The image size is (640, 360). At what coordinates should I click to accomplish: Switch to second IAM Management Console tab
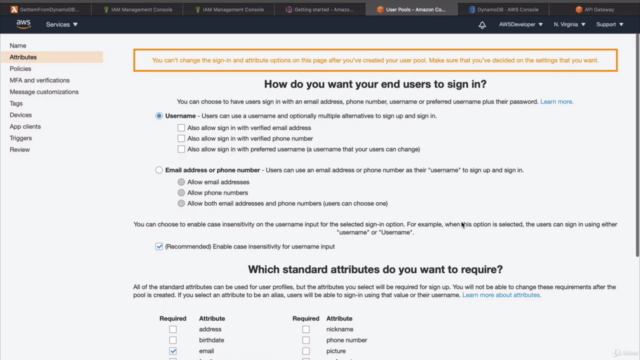click(229, 9)
